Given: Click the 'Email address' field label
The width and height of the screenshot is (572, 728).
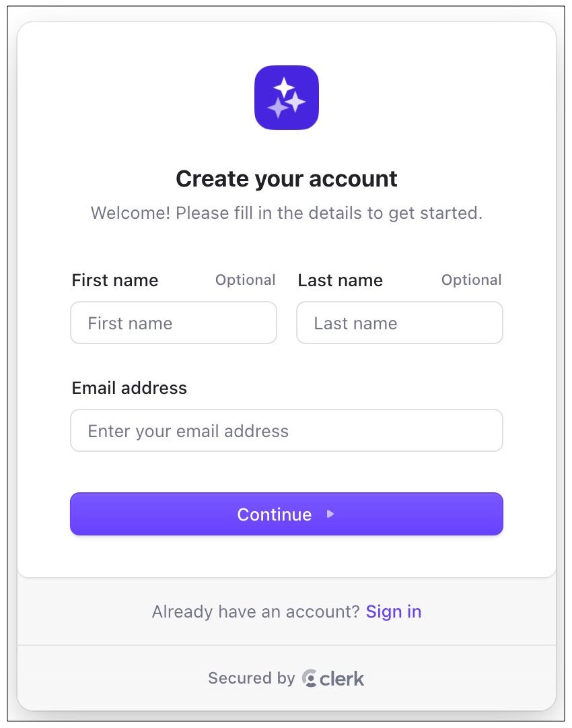Looking at the screenshot, I should point(129,388).
